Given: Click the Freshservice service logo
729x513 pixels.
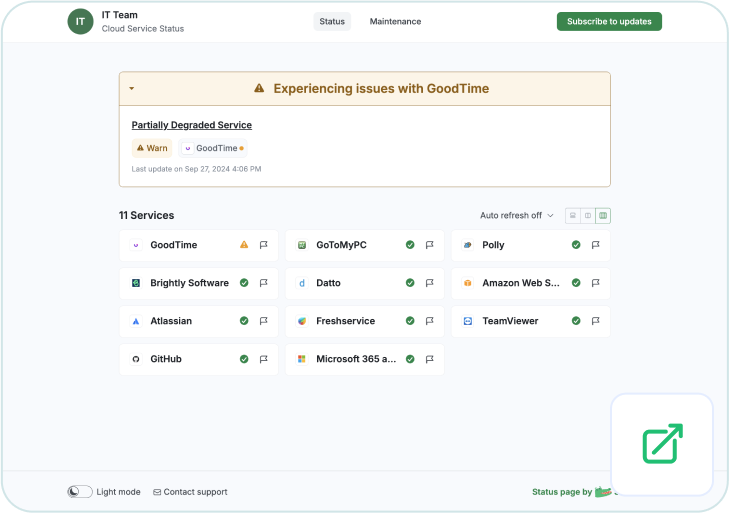Looking at the screenshot, I should point(302,321).
